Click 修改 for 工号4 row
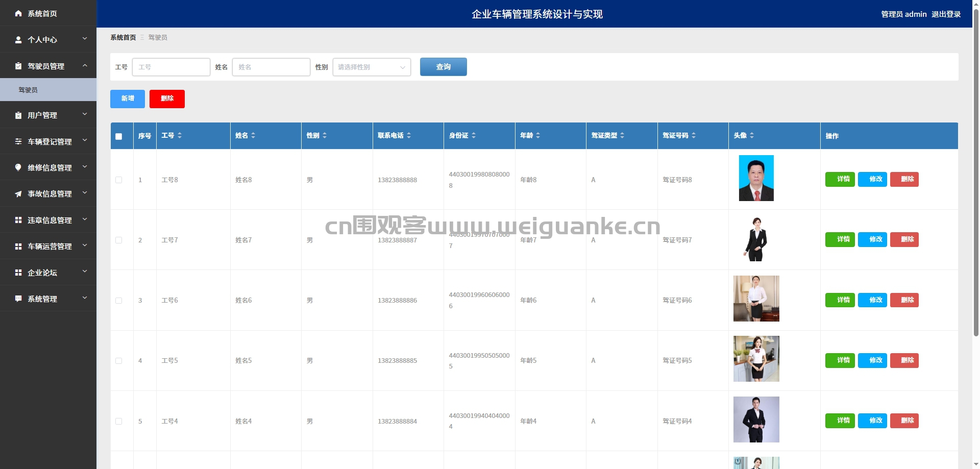980x469 pixels. click(872, 421)
